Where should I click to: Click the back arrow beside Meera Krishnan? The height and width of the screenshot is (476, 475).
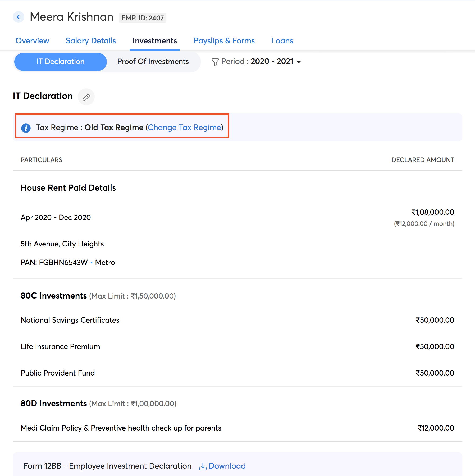pyautogui.click(x=18, y=17)
